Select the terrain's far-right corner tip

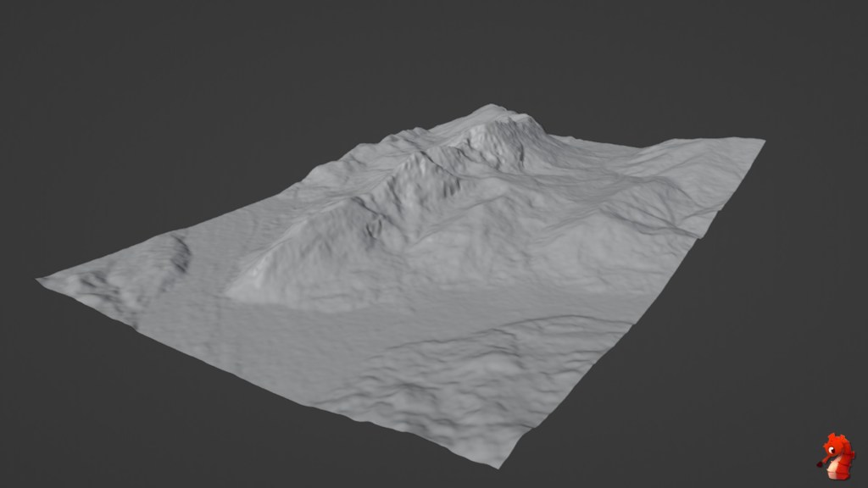tap(762, 141)
